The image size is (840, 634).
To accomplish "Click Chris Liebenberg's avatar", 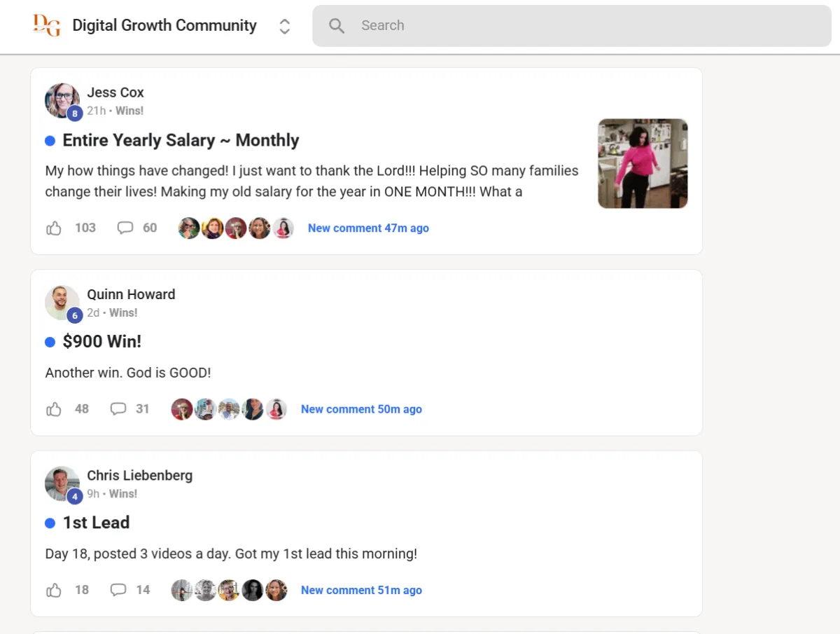I will [62, 484].
